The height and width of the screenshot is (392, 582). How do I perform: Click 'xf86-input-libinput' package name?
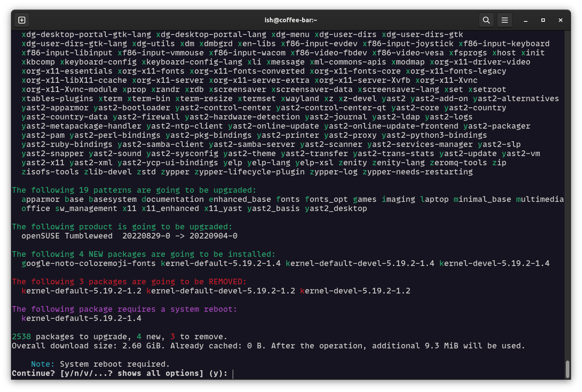[67, 52]
